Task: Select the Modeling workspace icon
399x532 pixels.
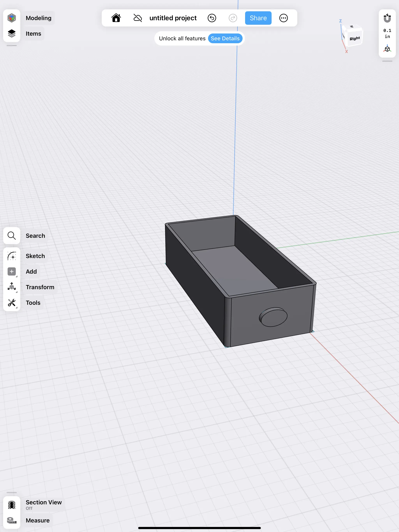Action: [x=11, y=18]
